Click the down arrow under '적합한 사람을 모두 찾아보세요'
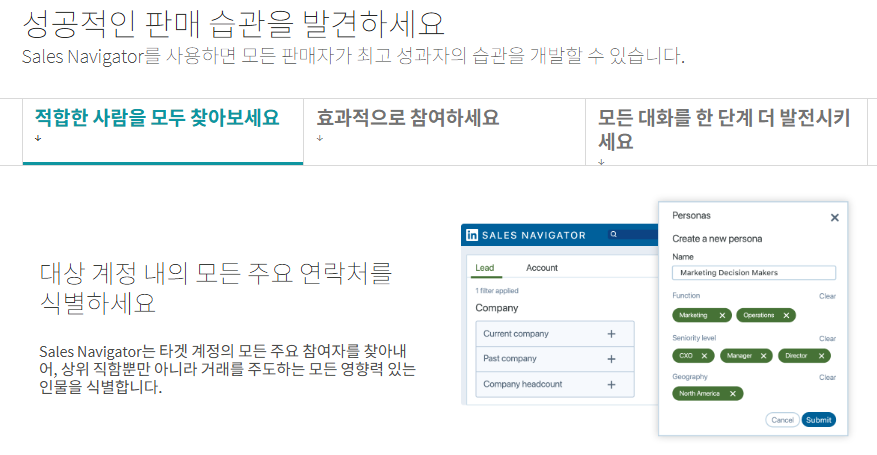This screenshot has width=877, height=455. (38, 138)
